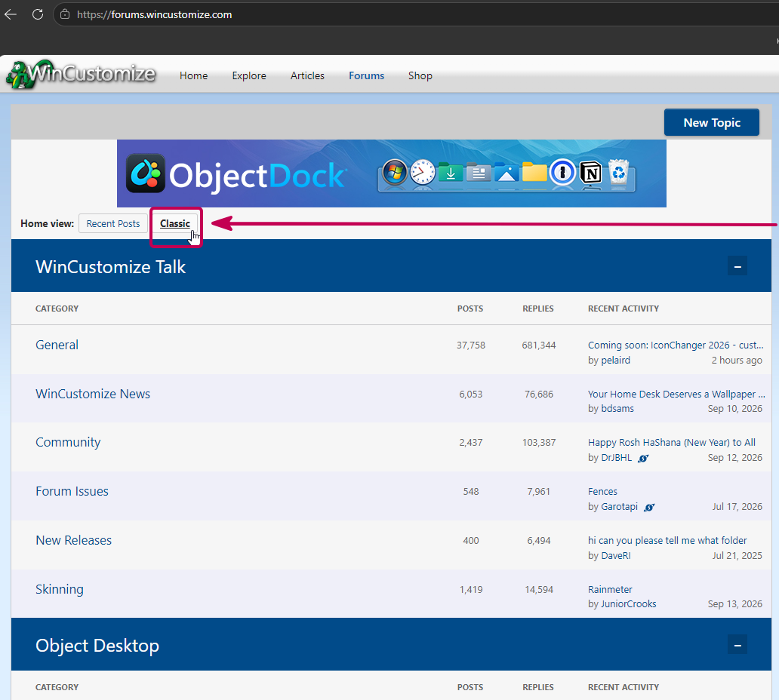Click the WinCustomize logo
The image size is (779, 700).
[x=81, y=75]
